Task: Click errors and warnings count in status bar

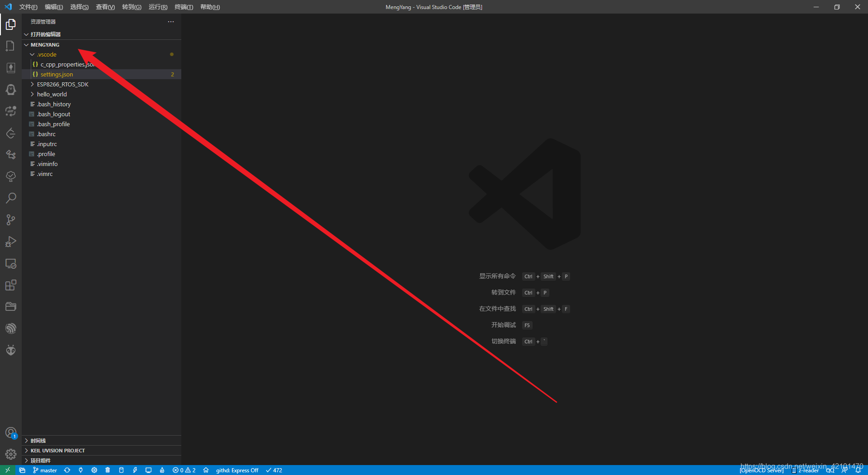Action: [x=184, y=470]
